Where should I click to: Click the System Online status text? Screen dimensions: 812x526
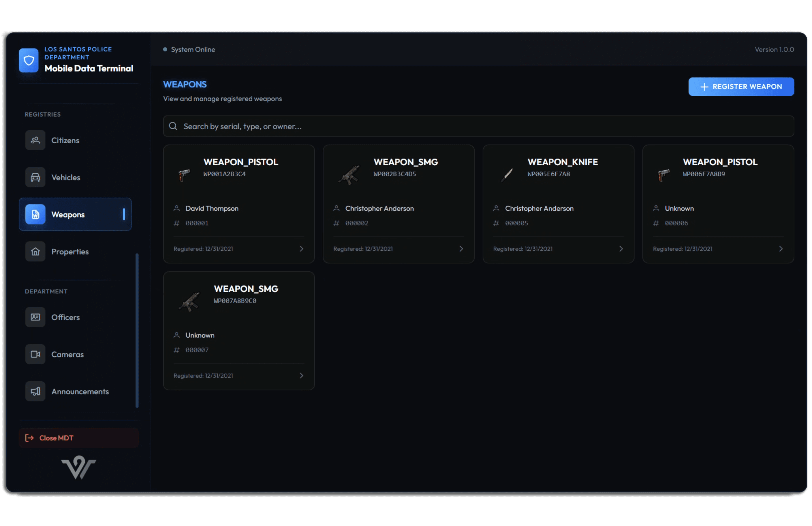click(x=193, y=49)
